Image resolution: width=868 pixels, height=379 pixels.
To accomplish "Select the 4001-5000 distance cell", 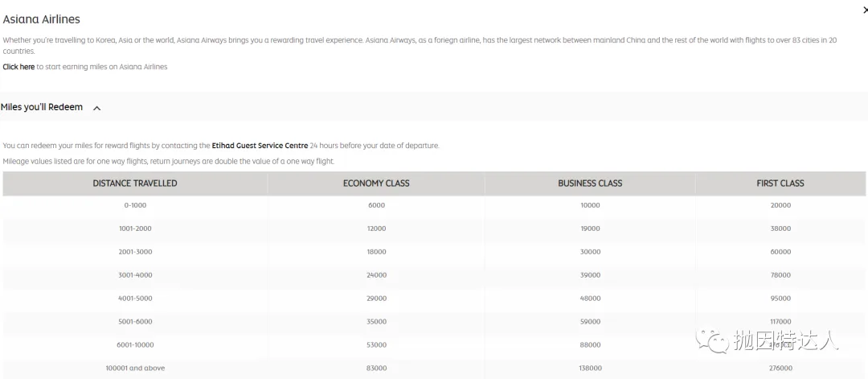I will 135,298.
